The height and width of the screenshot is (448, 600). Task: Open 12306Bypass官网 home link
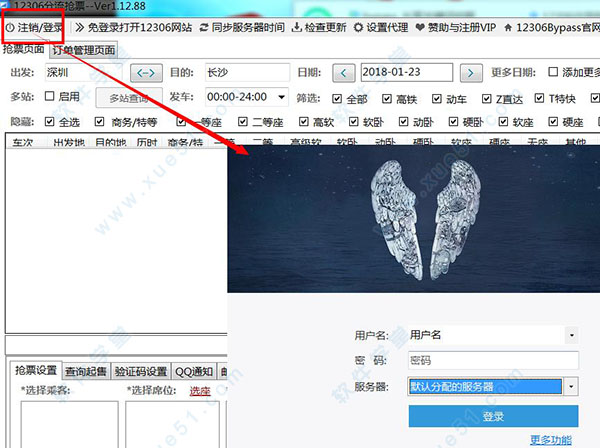(551, 28)
